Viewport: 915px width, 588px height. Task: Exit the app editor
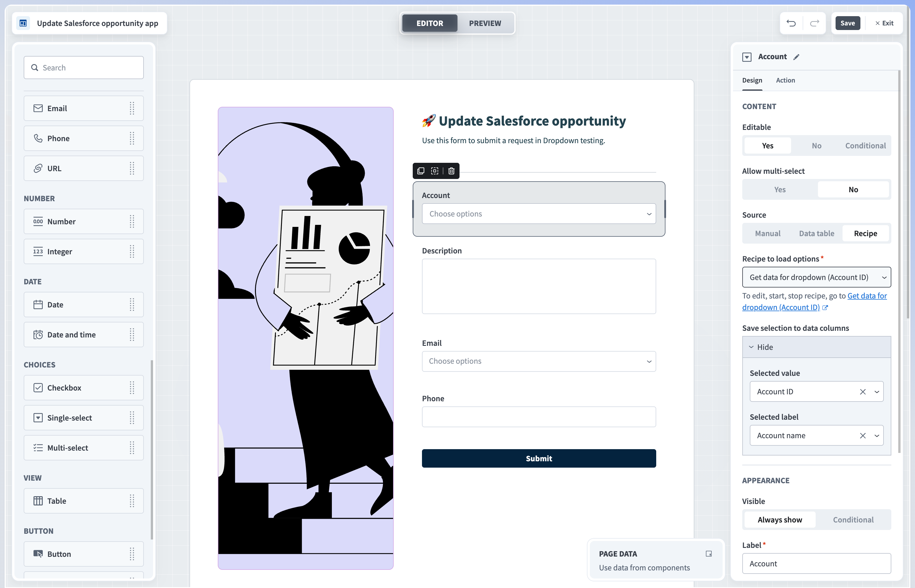pos(884,23)
